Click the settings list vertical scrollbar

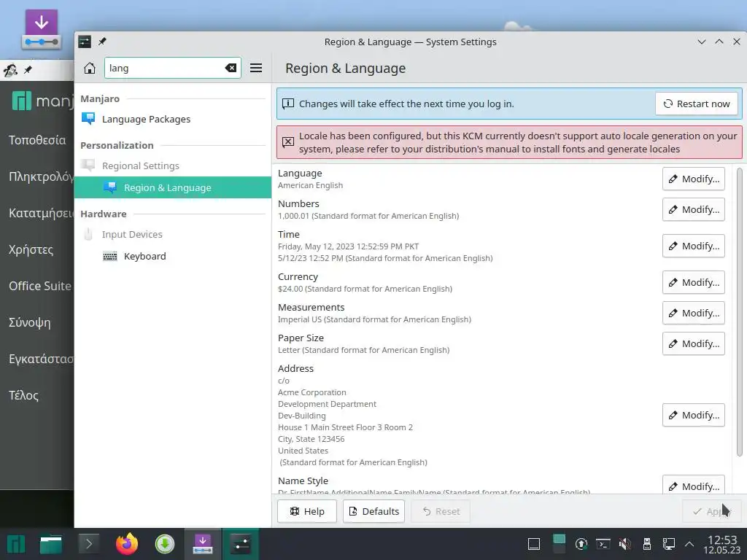[x=740, y=312]
